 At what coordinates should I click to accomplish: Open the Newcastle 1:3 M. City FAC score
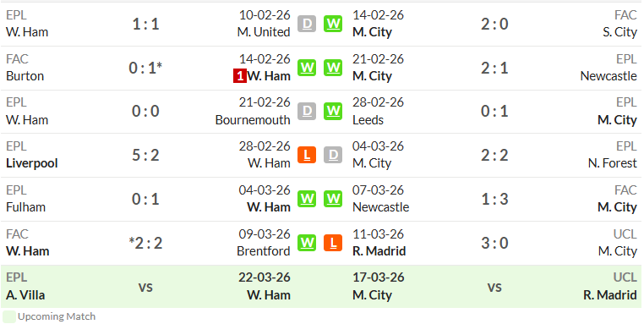[494, 200]
